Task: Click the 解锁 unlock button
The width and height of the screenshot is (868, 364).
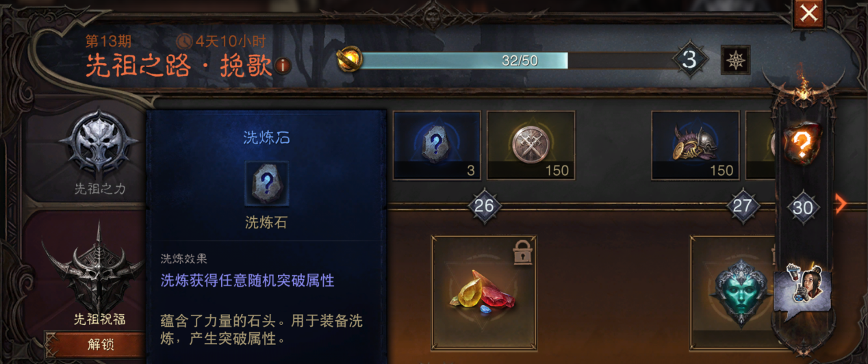Action: tap(94, 343)
